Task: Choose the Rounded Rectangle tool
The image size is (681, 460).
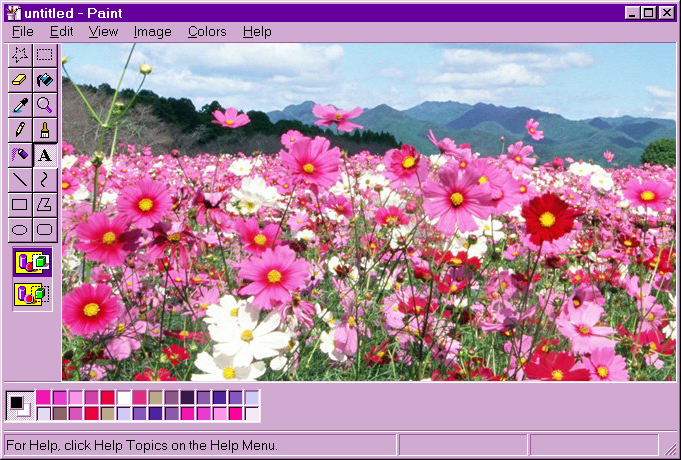Action: click(45, 230)
